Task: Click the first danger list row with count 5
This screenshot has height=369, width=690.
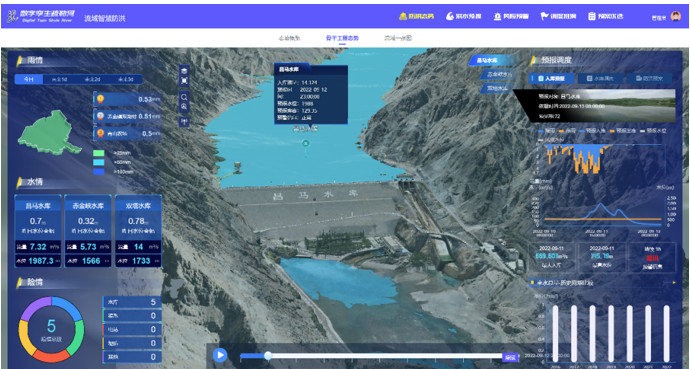Action: [x=132, y=302]
